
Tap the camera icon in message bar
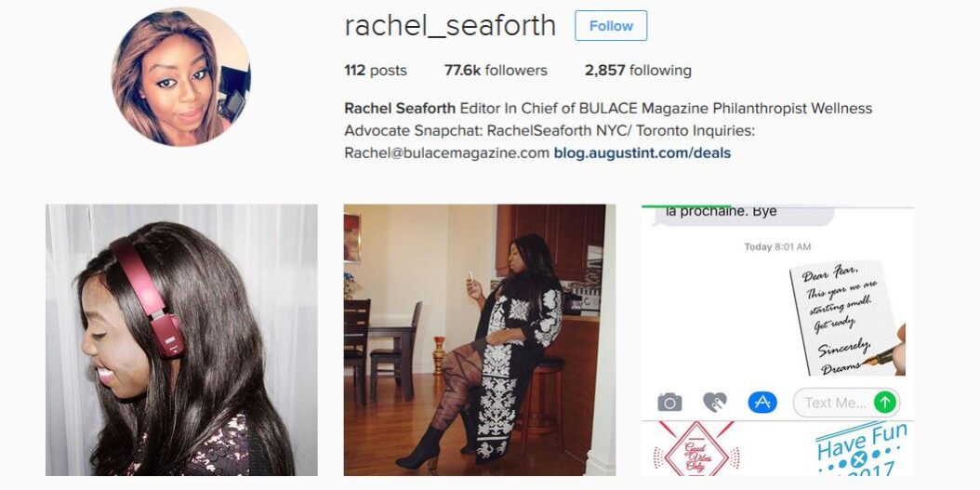click(x=669, y=402)
